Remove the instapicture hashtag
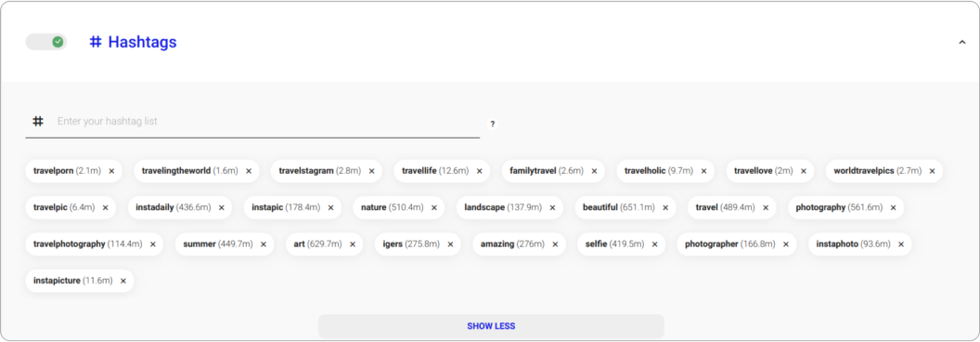This screenshot has height=342, width=980. pos(123,282)
